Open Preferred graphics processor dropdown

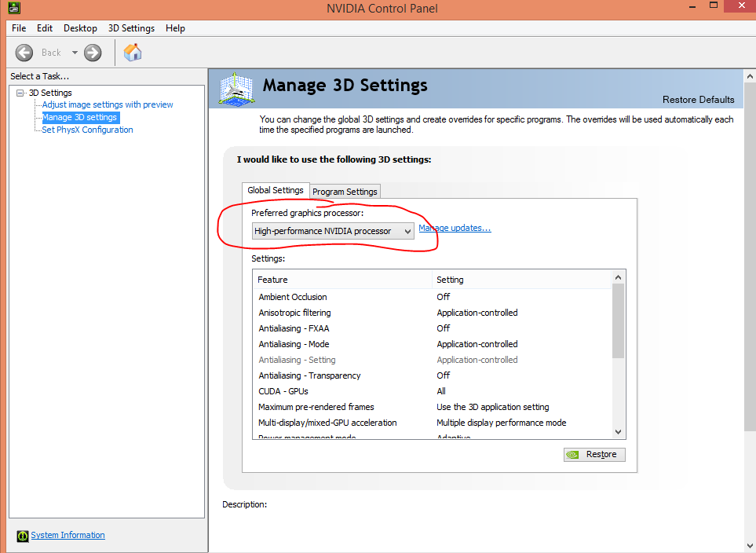[333, 231]
